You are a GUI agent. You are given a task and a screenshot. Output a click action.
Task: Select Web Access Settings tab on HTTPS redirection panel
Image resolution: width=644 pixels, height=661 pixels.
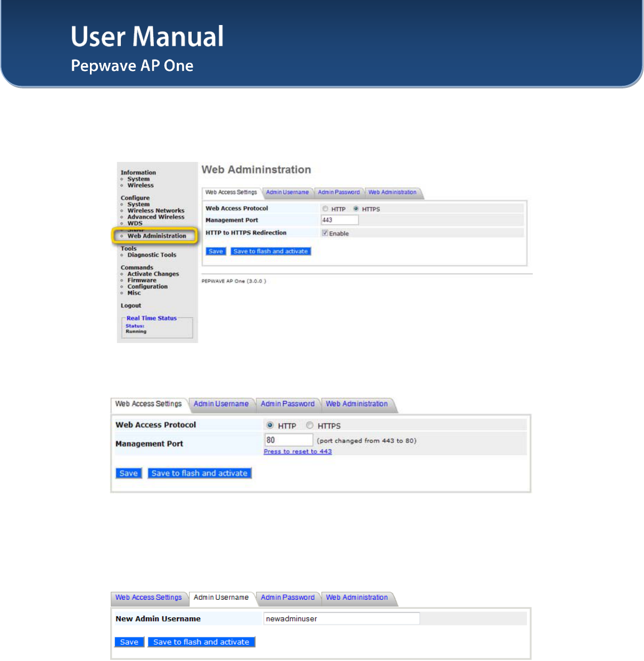tap(231, 192)
